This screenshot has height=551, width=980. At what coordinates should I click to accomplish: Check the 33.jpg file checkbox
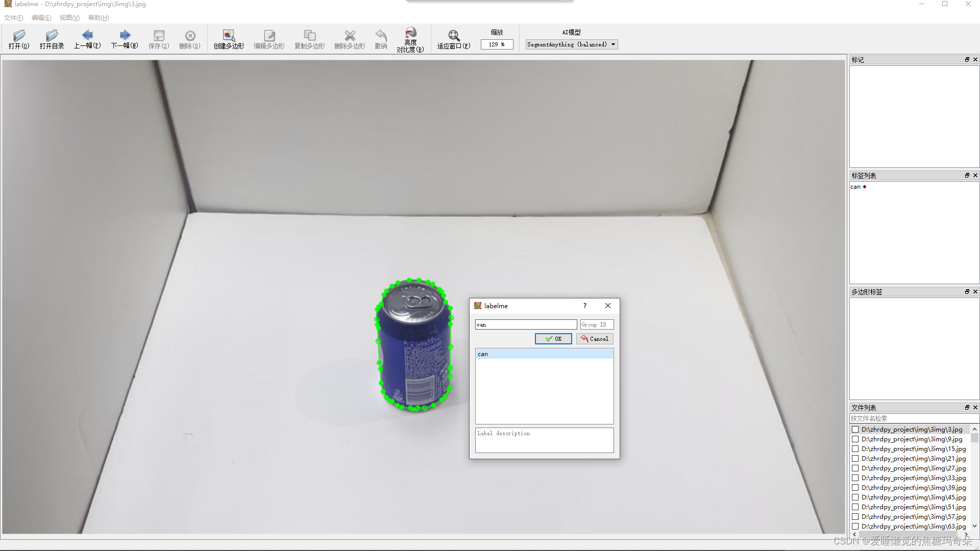[x=855, y=478]
